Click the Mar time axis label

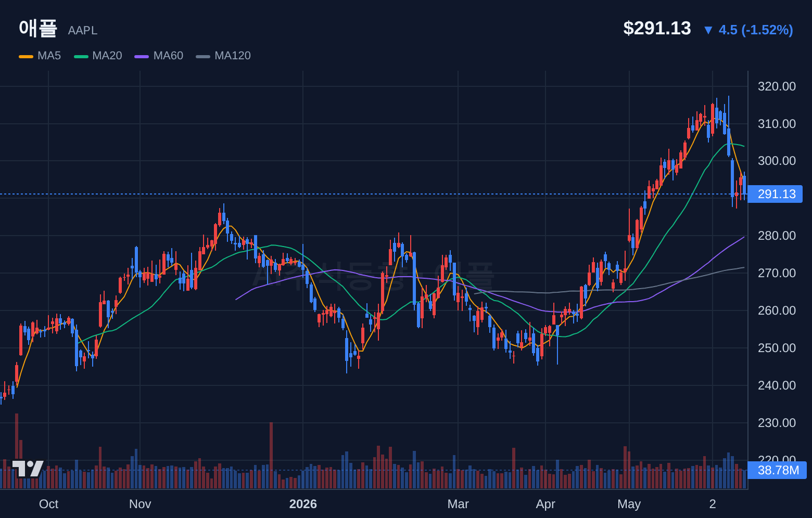(458, 504)
